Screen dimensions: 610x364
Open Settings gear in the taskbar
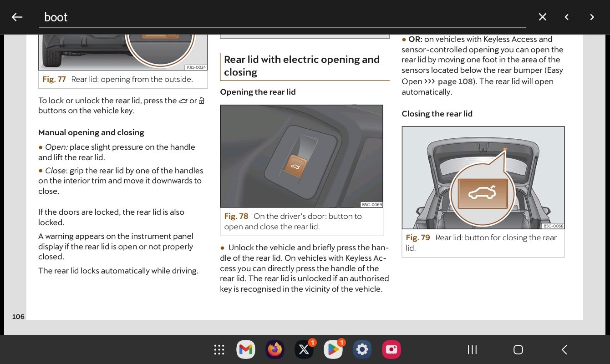(362, 349)
